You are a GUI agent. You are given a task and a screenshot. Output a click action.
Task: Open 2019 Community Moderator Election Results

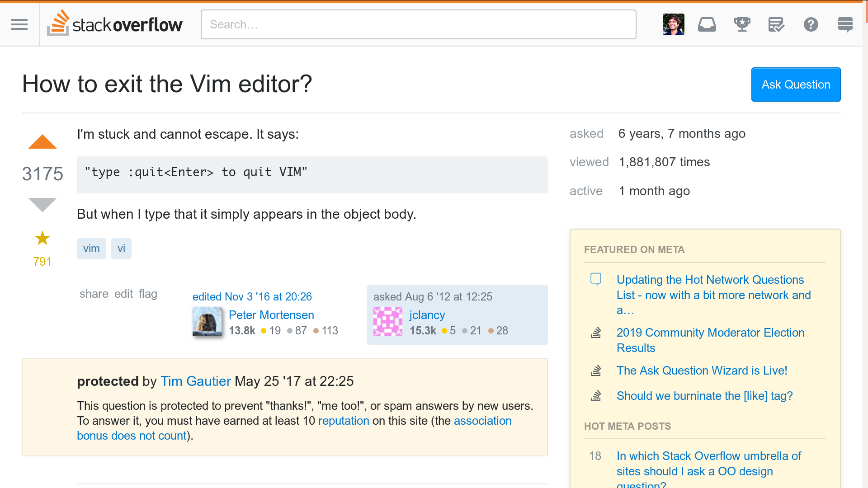(x=710, y=340)
